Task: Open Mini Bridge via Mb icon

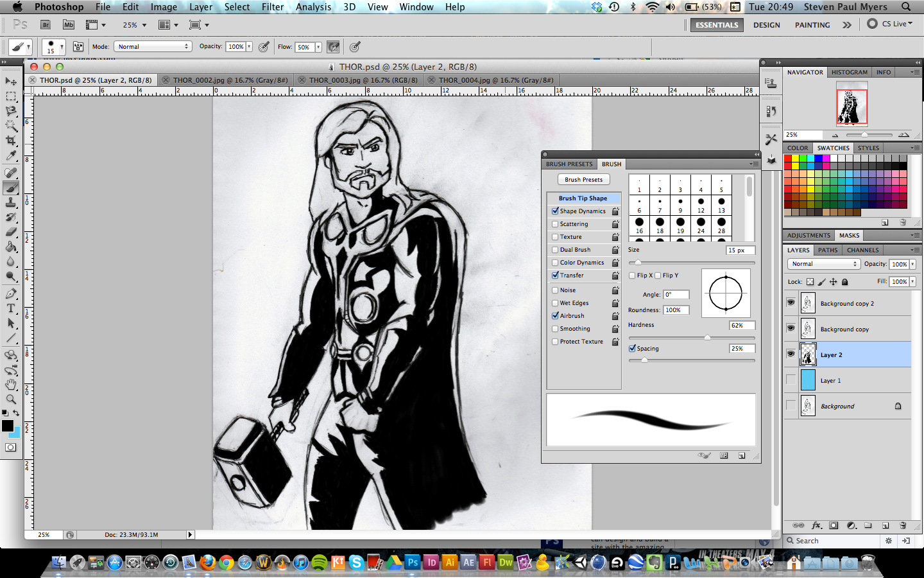Action: pyautogui.click(x=69, y=24)
